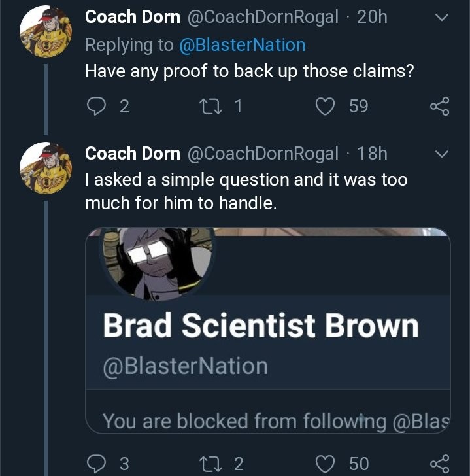Open the first tweet's dropdown chevron menu
The width and height of the screenshot is (470, 476).
pos(442,18)
